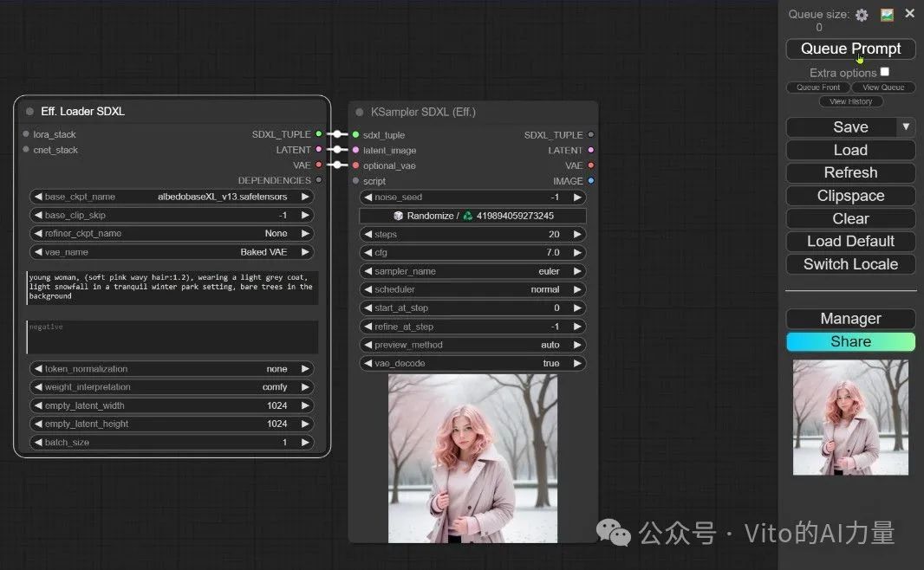This screenshot has width=924, height=570.
Task: Click latent_image input socket
Action: pyautogui.click(x=356, y=150)
